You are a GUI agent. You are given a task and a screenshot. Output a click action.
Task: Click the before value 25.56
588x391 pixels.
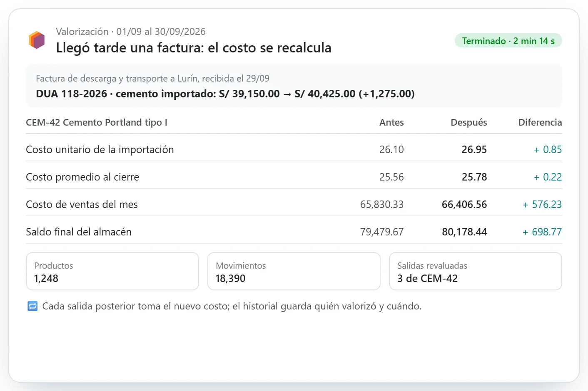391,177
